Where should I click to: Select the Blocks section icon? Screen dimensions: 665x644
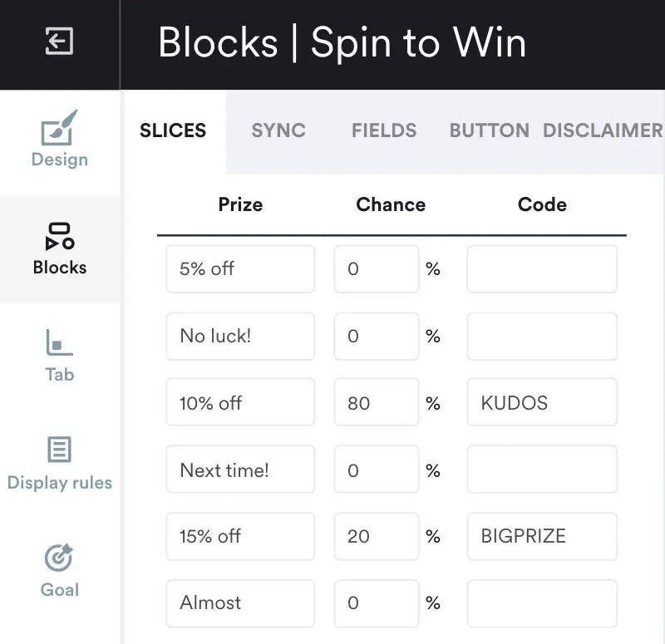[59, 241]
